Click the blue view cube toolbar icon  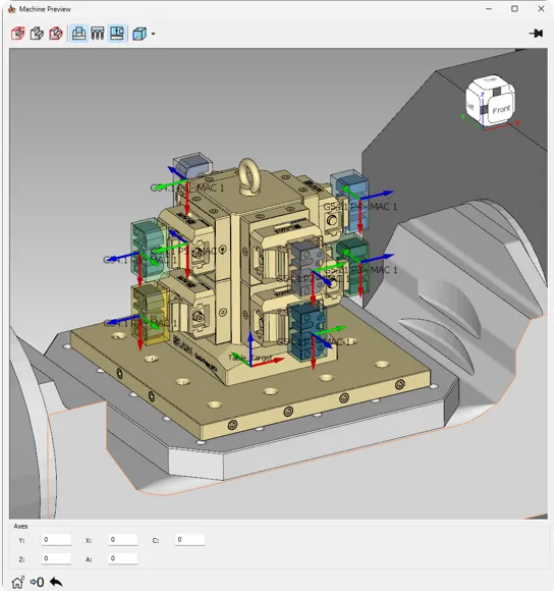click(x=139, y=34)
